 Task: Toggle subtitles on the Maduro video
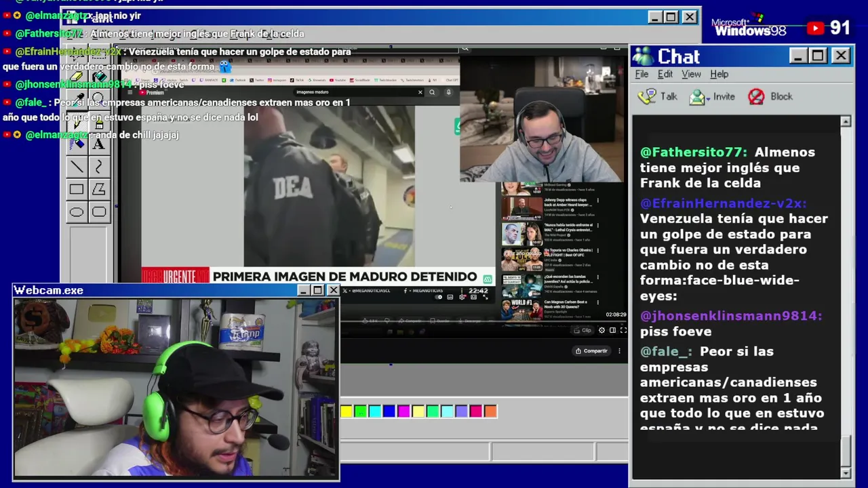tap(450, 297)
